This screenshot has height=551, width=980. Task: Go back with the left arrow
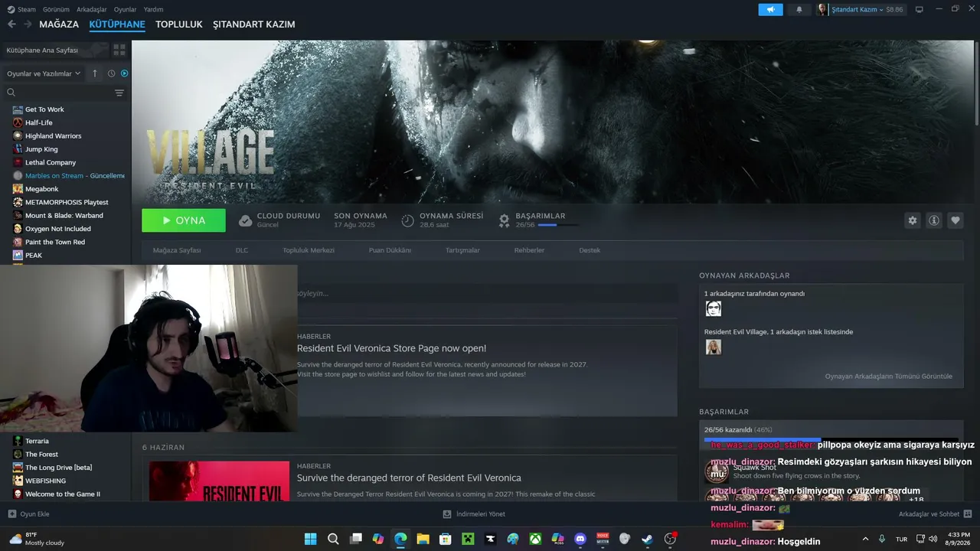pos(11,24)
